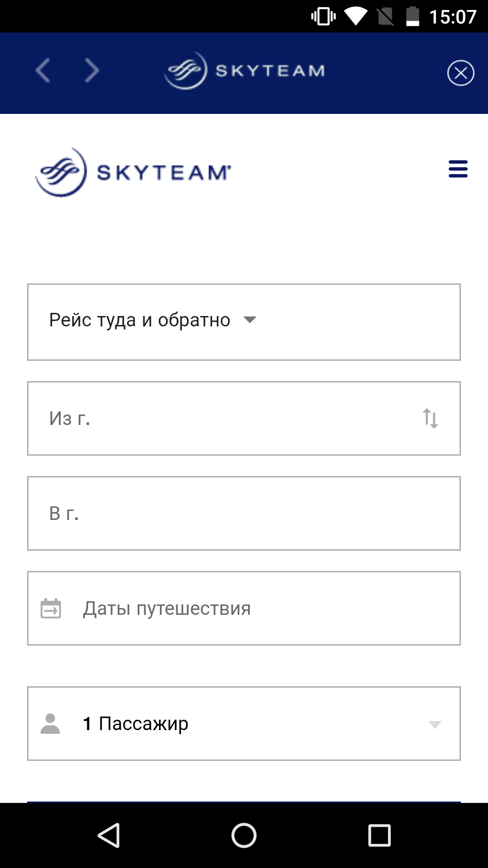Close the in-app browser with X
Image resolution: width=488 pixels, height=868 pixels.
(460, 73)
